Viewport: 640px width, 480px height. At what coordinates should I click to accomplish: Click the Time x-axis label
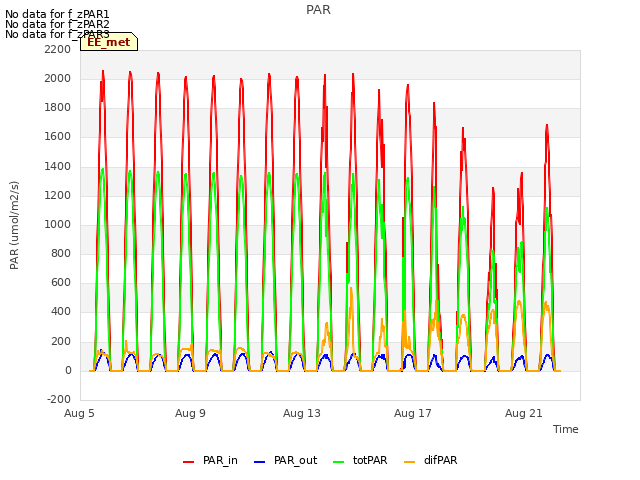point(566,429)
